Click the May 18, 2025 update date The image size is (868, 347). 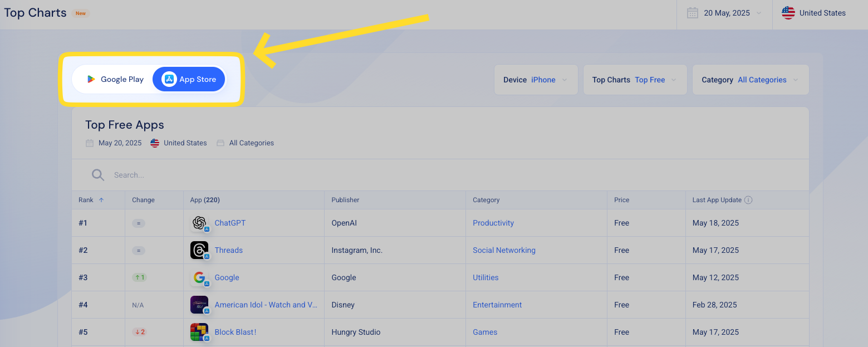tap(715, 223)
